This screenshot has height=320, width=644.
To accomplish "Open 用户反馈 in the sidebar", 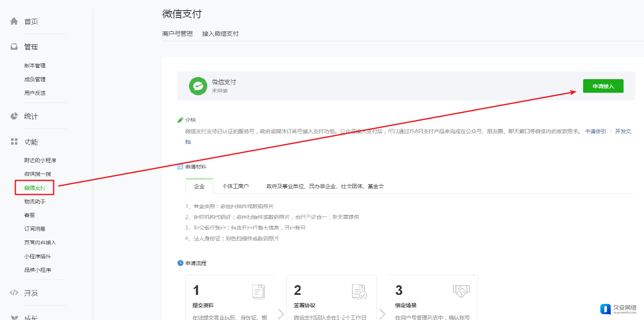I will click(x=35, y=93).
